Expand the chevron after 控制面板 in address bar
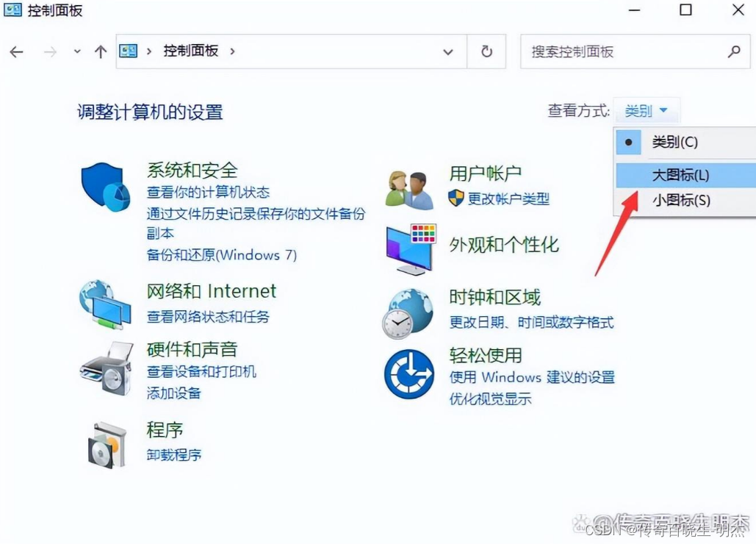 click(x=232, y=51)
